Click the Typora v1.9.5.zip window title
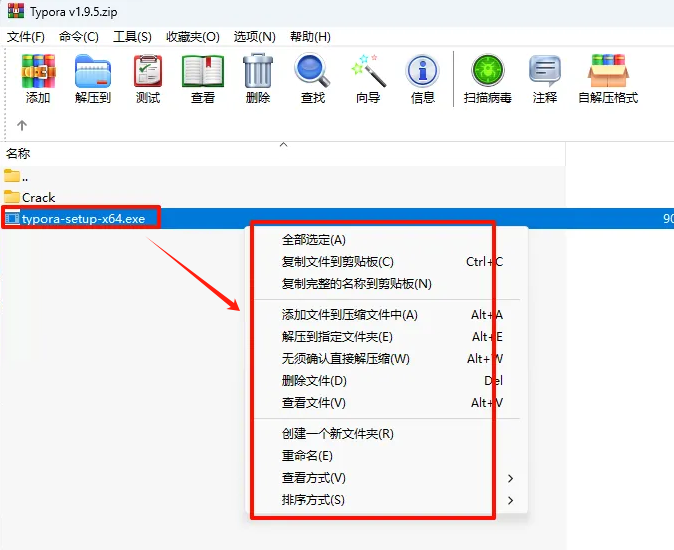Image resolution: width=674 pixels, height=550 pixels. pyautogui.click(x=74, y=12)
